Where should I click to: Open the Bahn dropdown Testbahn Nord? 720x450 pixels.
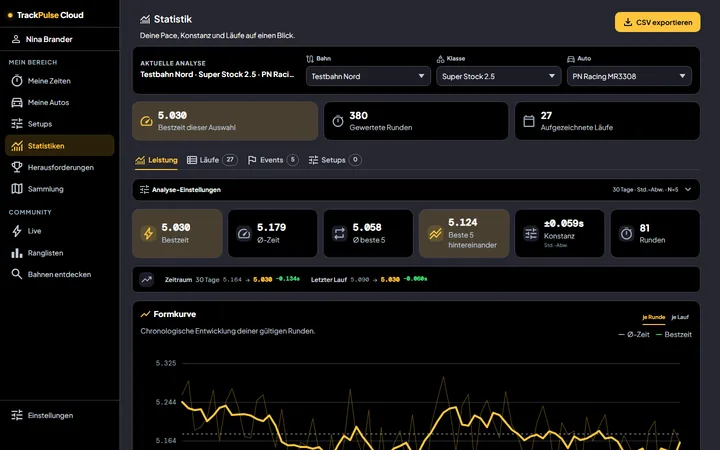(x=368, y=76)
